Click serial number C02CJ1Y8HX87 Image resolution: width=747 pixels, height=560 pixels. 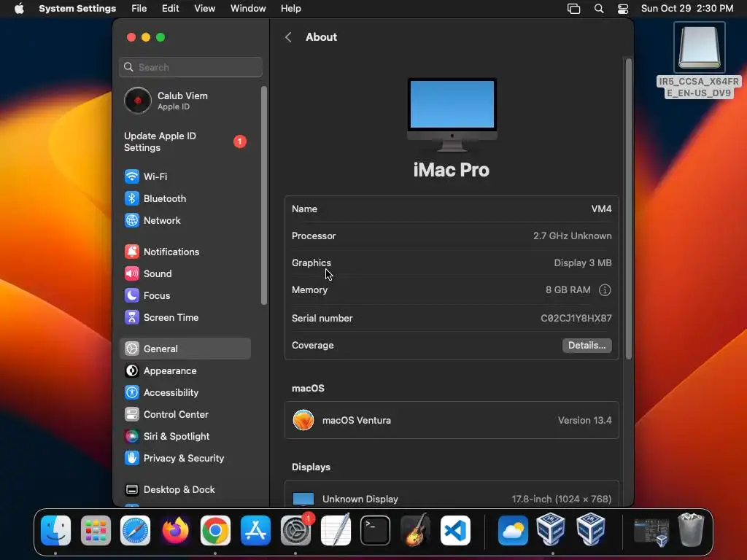pyautogui.click(x=576, y=319)
